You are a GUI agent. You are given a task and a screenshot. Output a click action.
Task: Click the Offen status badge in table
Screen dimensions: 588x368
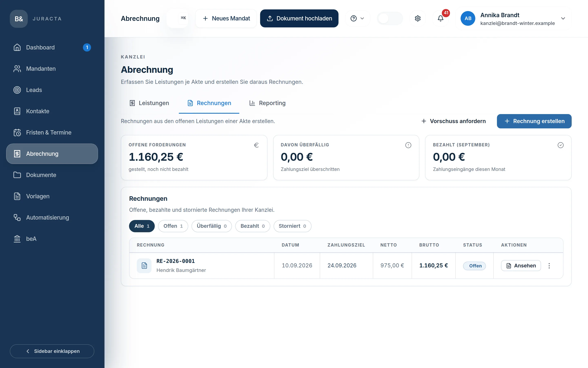[474, 266]
